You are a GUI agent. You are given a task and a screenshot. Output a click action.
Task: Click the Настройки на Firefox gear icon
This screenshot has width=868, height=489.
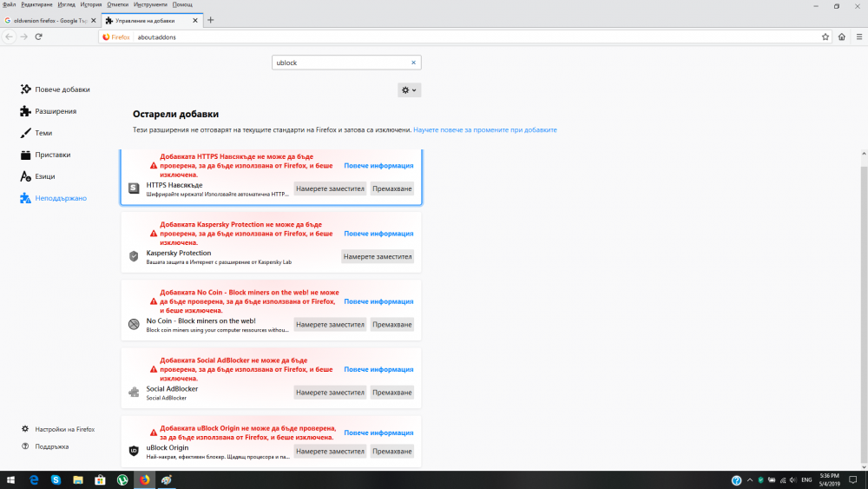tap(25, 429)
